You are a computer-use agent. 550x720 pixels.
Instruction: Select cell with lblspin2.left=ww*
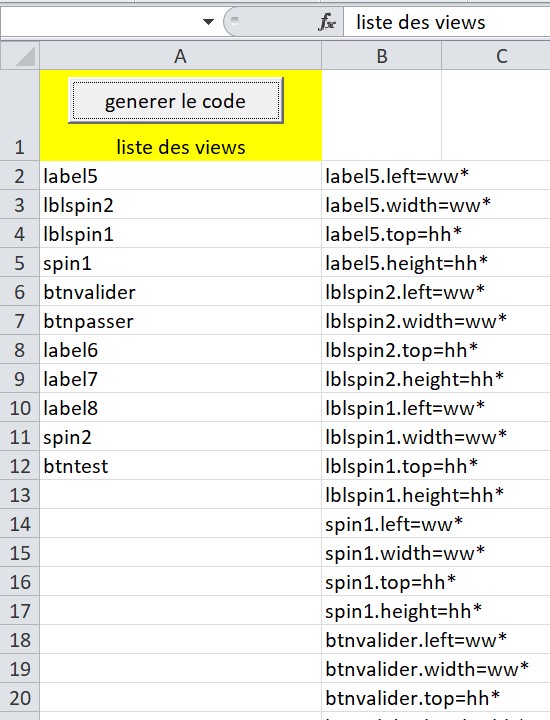(436, 292)
